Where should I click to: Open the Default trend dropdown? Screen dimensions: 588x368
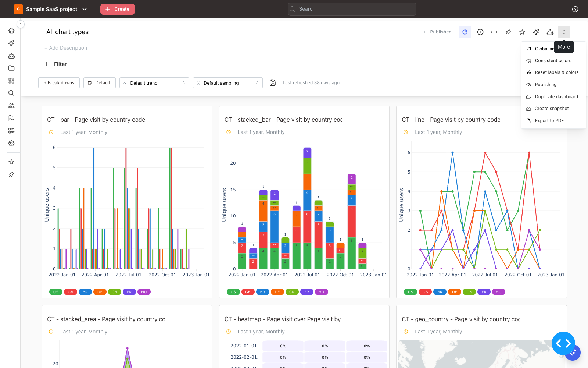[154, 83]
